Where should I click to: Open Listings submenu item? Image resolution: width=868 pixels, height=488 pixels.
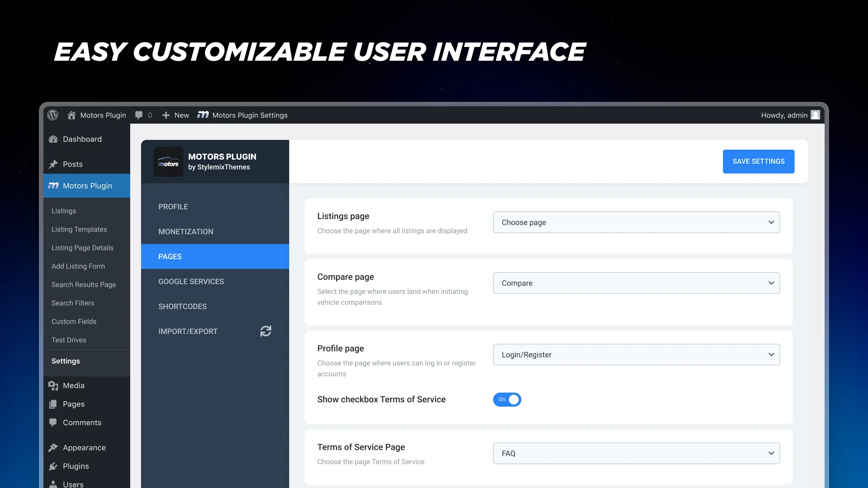tap(64, 211)
